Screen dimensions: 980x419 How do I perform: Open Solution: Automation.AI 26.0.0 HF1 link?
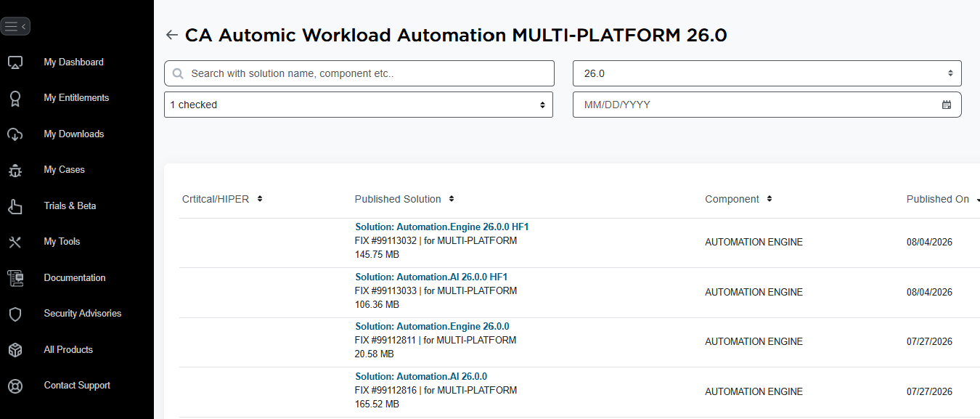pyautogui.click(x=431, y=277)
